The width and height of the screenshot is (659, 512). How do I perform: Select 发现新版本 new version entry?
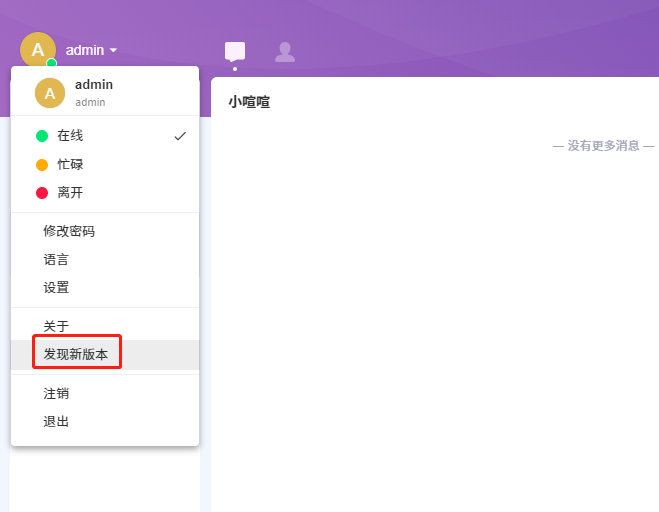[76, 354]
